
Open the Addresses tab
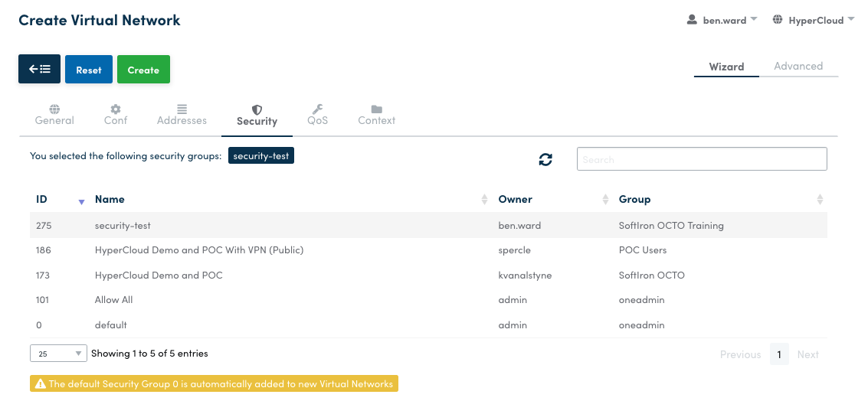click(182, 115)
